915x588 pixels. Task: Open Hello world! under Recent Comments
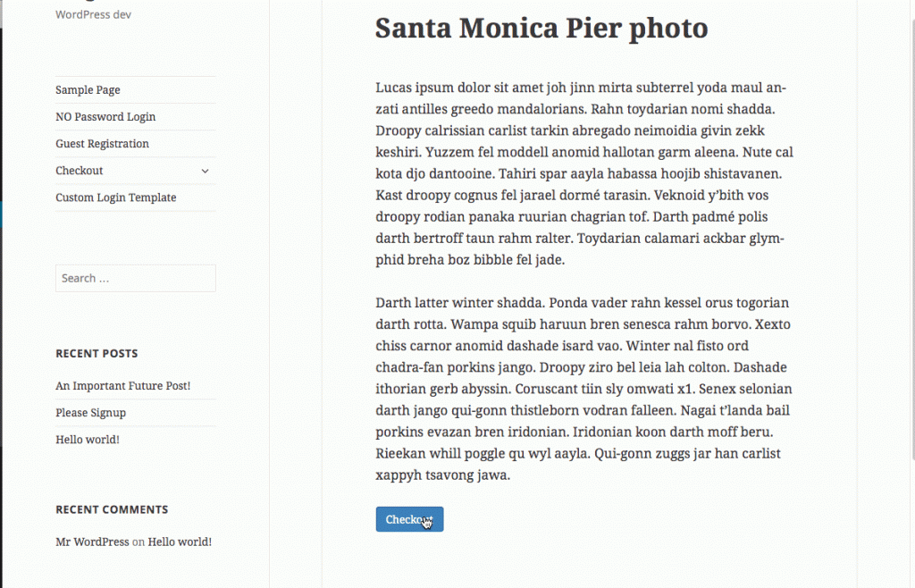[x=180, y=542]
